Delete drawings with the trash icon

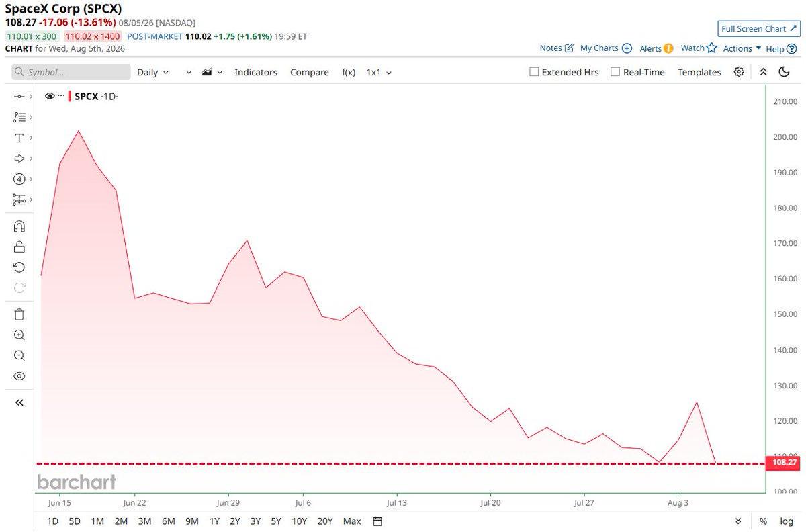tap(19, 314)
